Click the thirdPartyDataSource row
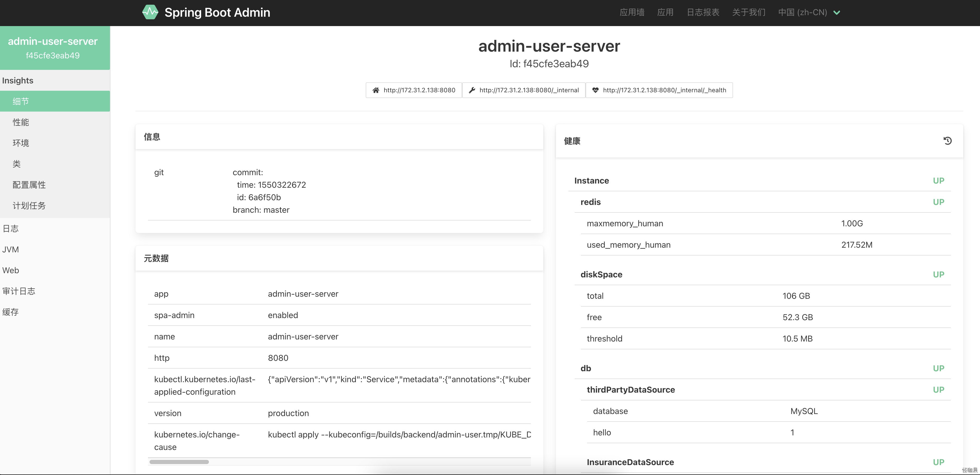The width and height of the screenshot is (980, 475). point(765,390)
